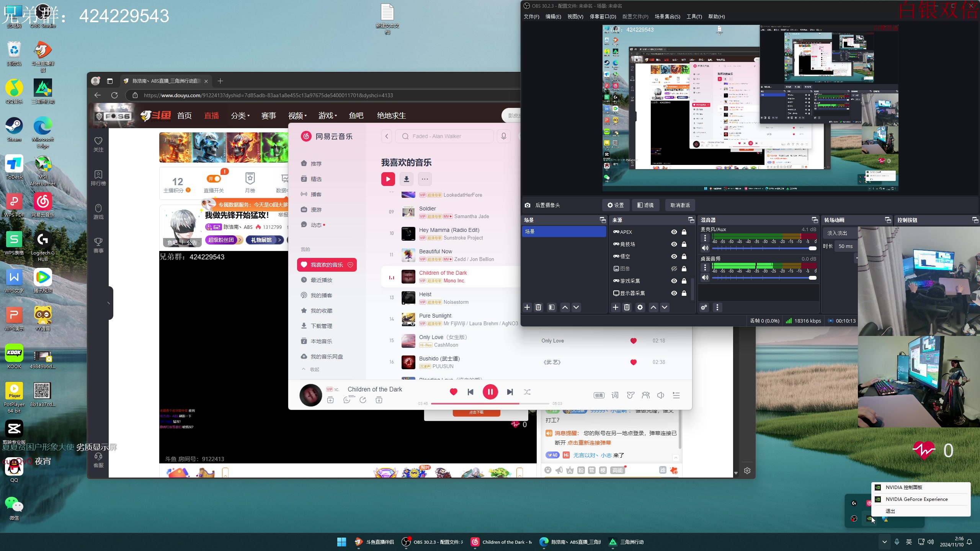Open 麦克风/Aux three-dot options menu
The width and height of the screenshot is (980, 551).
(x=705, y=238)
